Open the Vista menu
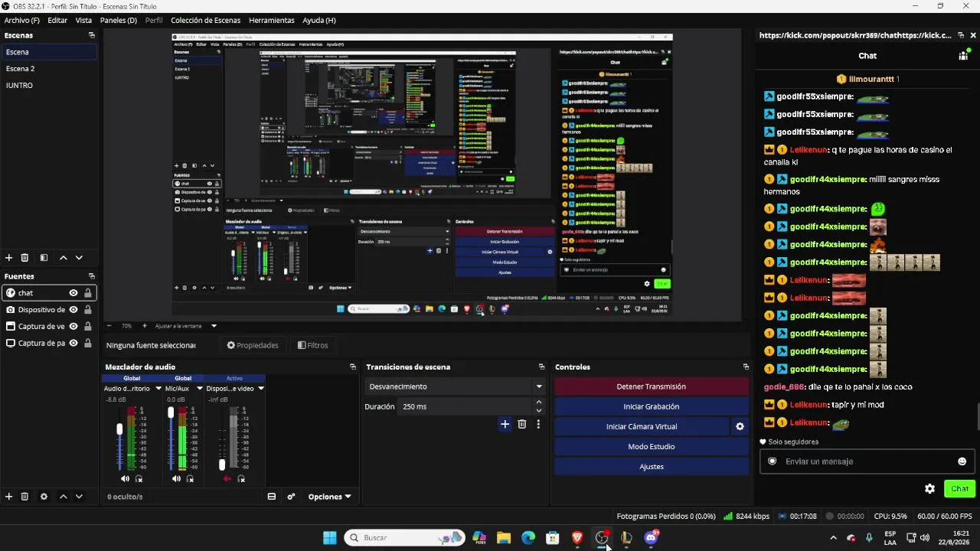 83,21
